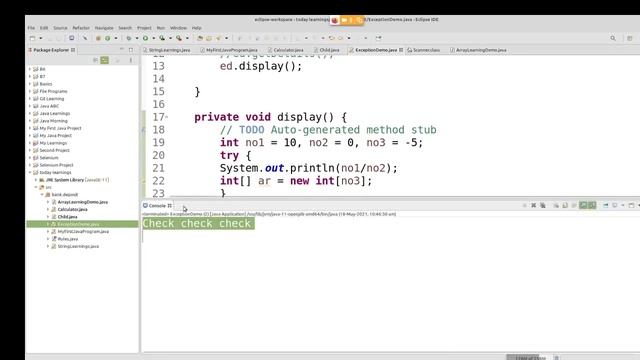Viewport: 640px width, 360px height.
Task: Click Remove Launch icon in Console toolbar
Action: 533,205
